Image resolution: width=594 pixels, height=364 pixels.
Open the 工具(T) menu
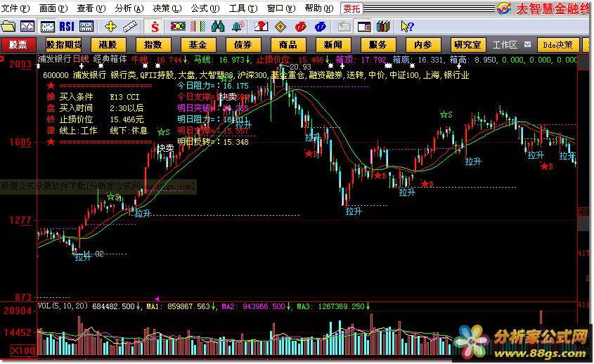pos(243,8)
